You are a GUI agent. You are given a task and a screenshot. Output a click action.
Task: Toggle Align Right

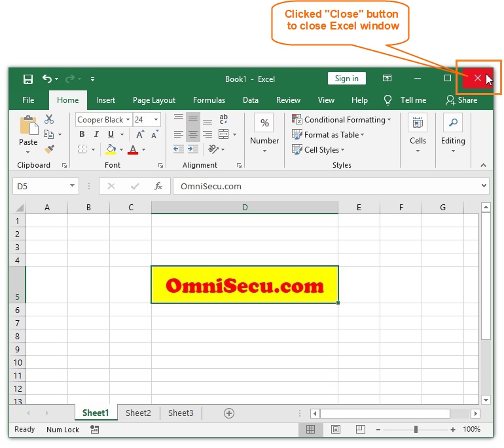[207, 134]
